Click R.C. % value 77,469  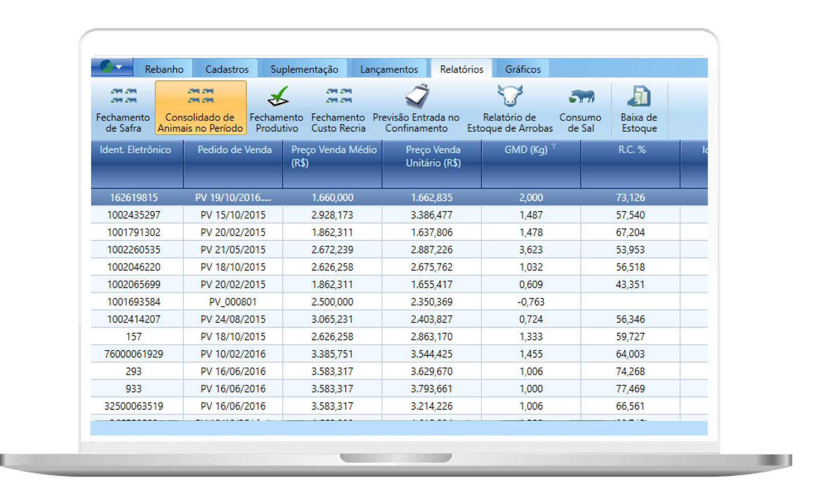coord(630,389)
